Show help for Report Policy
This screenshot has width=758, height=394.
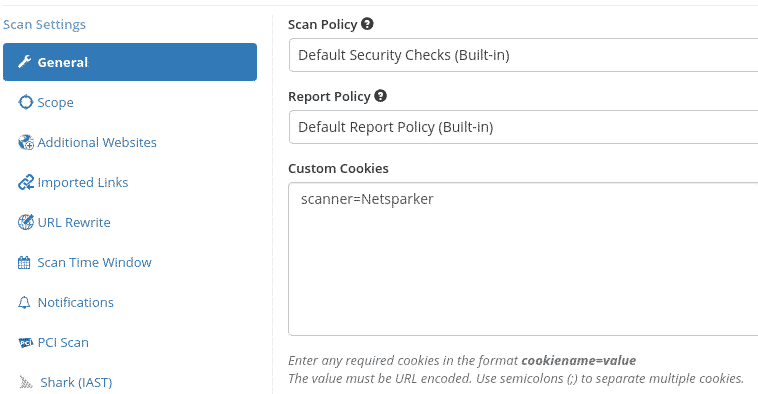click(380, 96)
